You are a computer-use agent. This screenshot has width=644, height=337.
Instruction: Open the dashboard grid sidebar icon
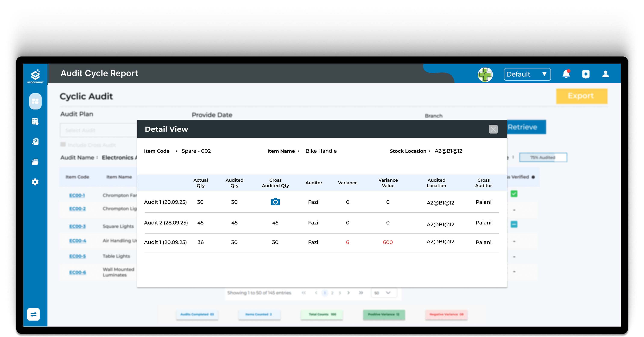[35, 101]
